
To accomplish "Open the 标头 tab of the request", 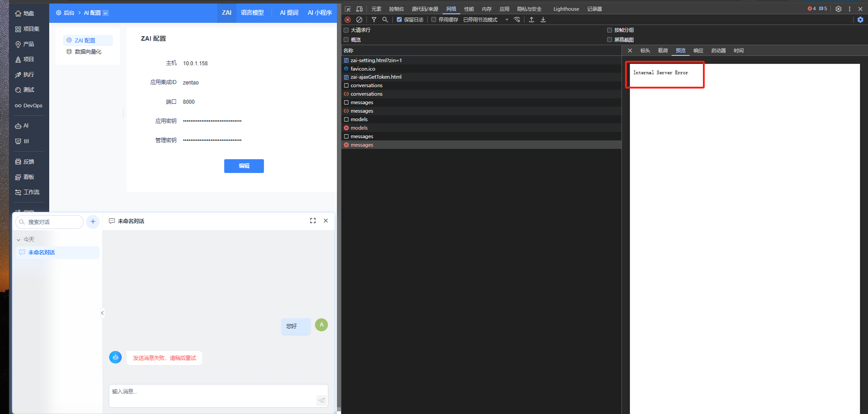I will tap(645, 51).
